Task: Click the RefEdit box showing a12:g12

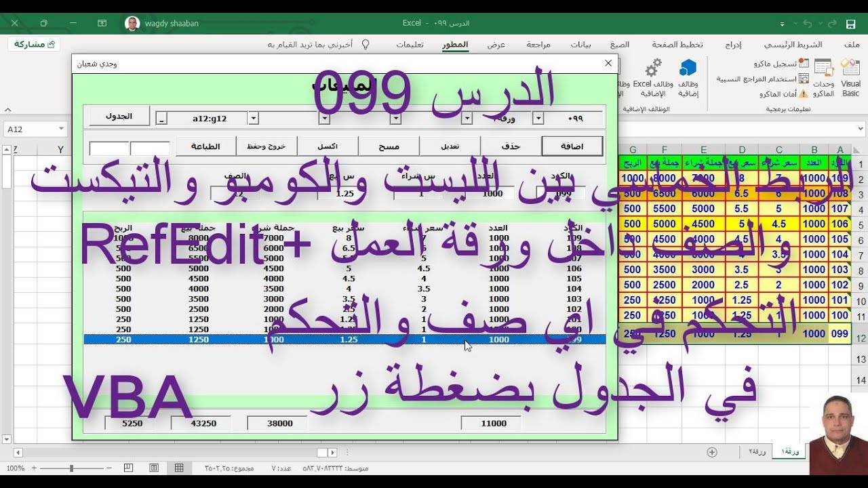Action: point(208,119)
